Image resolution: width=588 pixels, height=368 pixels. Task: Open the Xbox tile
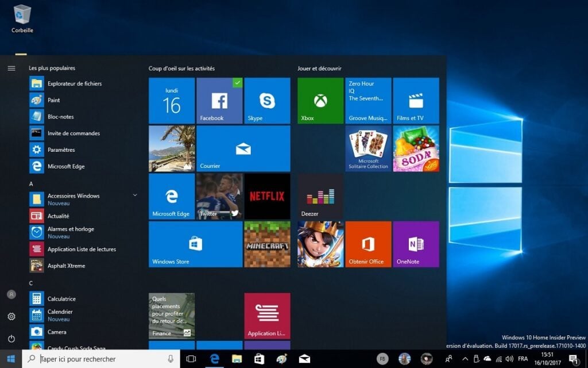click(320, 101)
